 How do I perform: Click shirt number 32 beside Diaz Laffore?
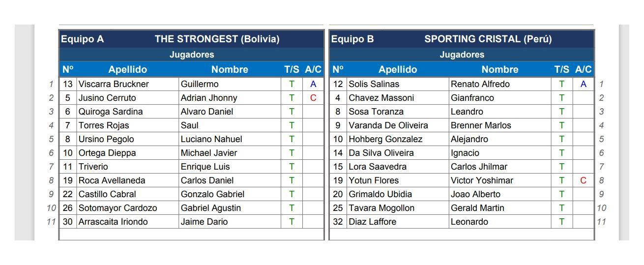click(x=338, y=222)
